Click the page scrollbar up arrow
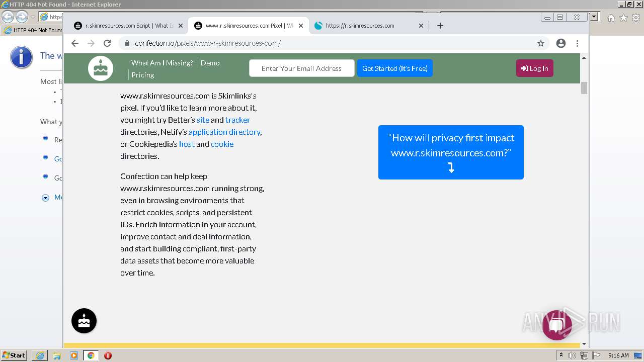The height and width of the screenshot is (362, 644). pos(584,57)
